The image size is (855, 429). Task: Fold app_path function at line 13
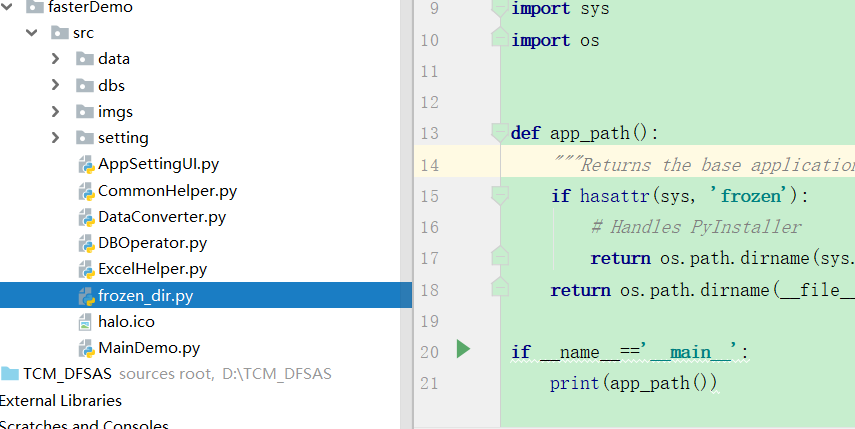click(499, 132)
